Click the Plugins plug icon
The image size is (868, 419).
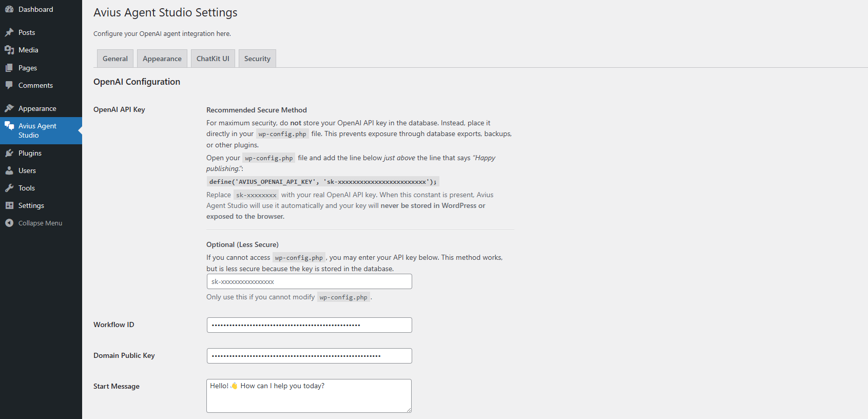(9, 153)
